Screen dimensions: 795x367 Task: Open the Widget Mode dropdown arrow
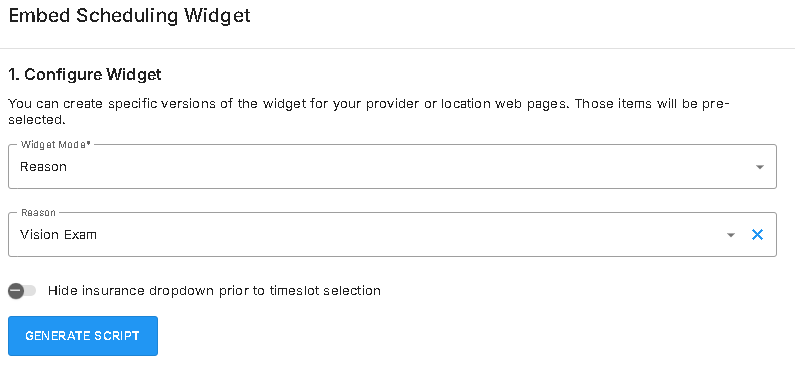pos(760,167)
